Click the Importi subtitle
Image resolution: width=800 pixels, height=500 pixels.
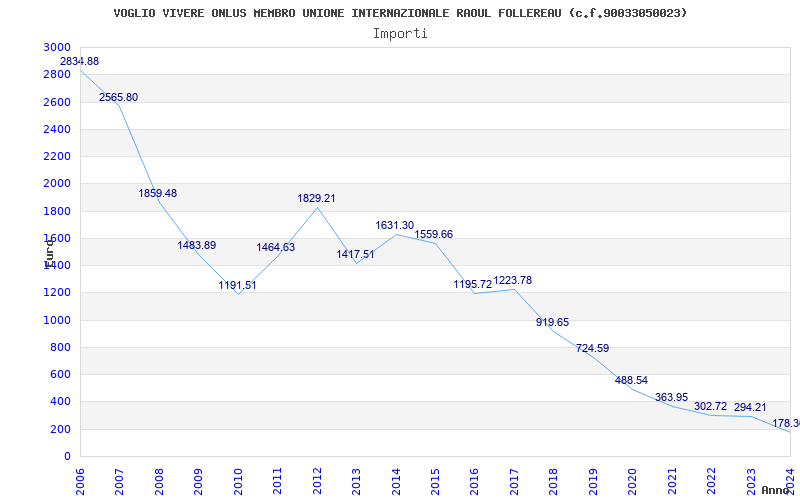point(400,33)
